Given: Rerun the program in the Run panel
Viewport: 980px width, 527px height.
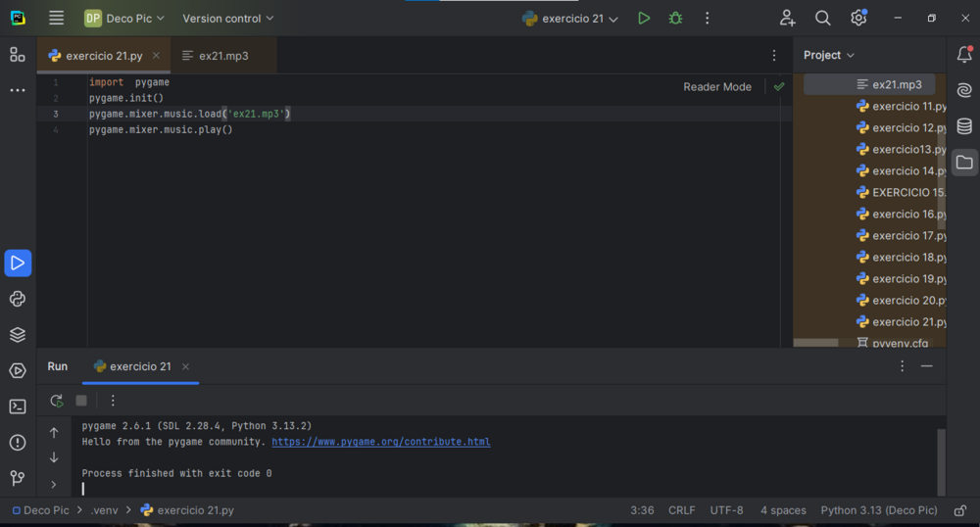Looking at the screenshot, I should pyautogui.click(x=57, y=401).
